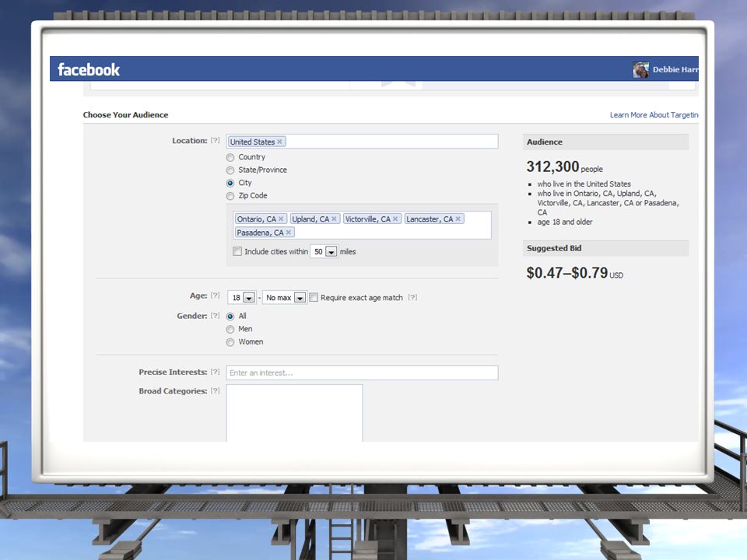
Task: Click in the city tags field
Action: 362,226
